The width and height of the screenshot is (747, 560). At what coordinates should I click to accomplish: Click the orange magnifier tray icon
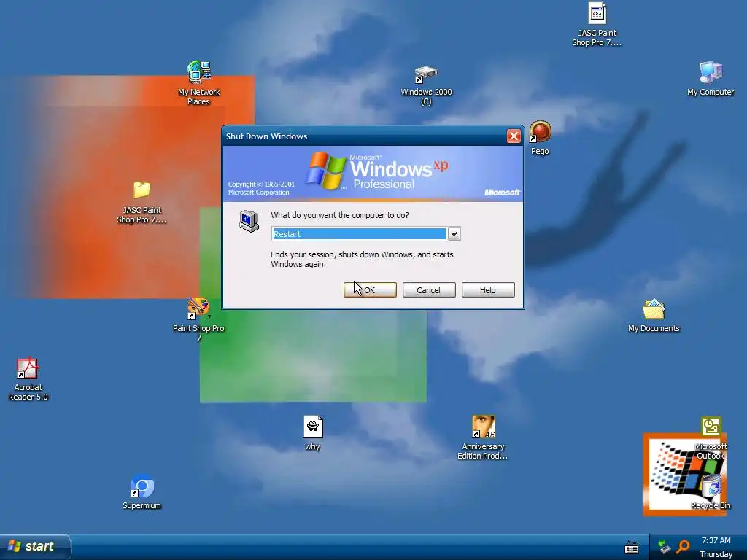(683, 546)
